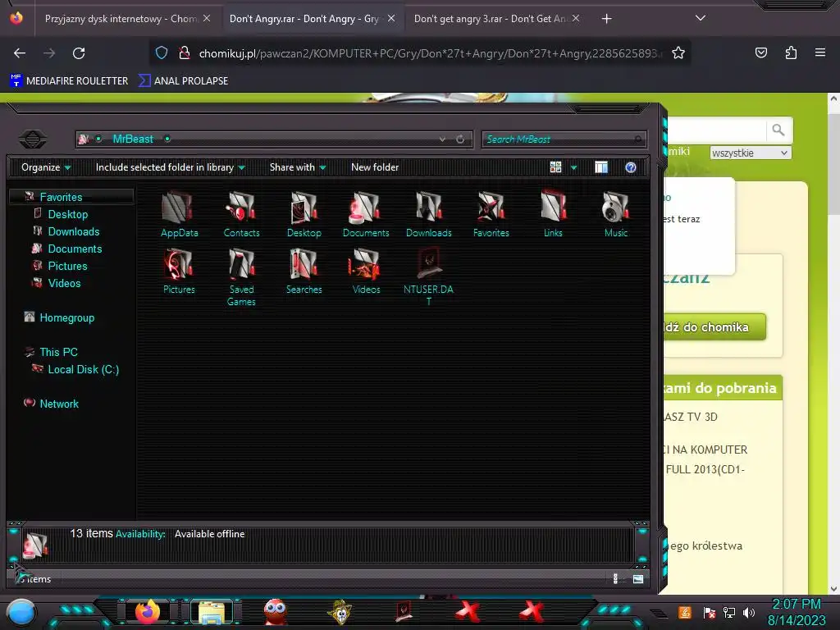Select the Videos folder in file pane
840x630 pixels.
click(366, 271)
